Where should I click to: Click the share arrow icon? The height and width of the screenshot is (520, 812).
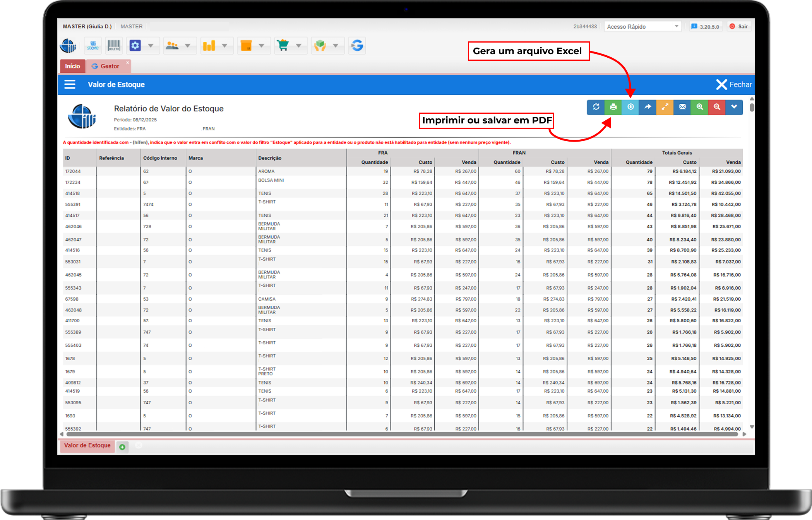(648, 107)
